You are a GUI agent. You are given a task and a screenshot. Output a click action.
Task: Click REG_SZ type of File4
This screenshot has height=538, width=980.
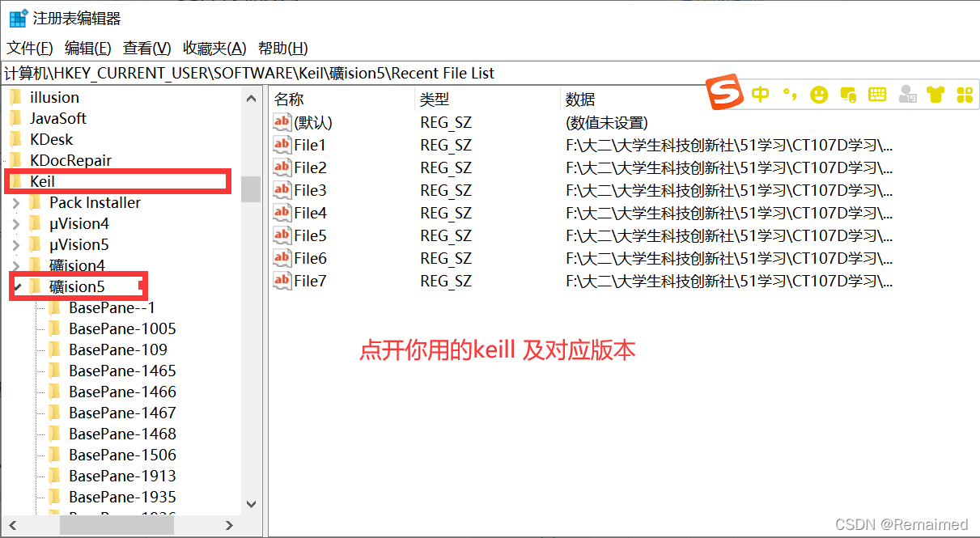click(446, 213)
